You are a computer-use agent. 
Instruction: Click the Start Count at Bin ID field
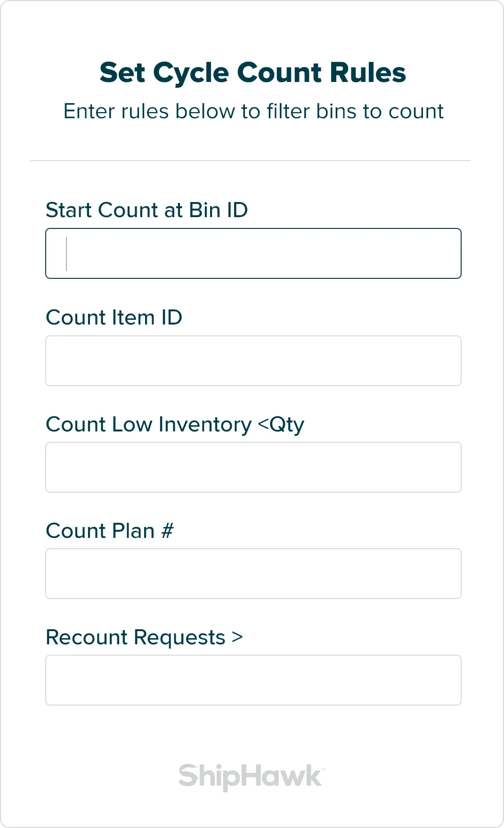(253, 253)
